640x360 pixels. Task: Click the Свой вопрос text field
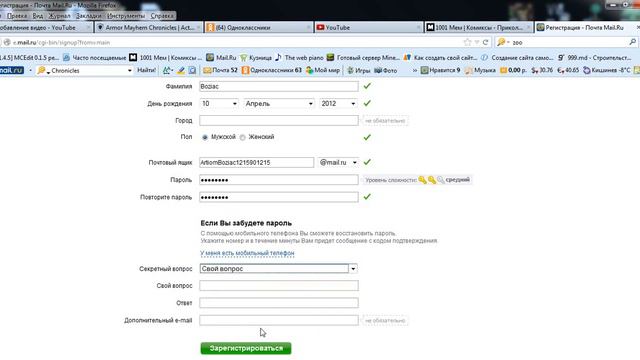coord(279,286)
